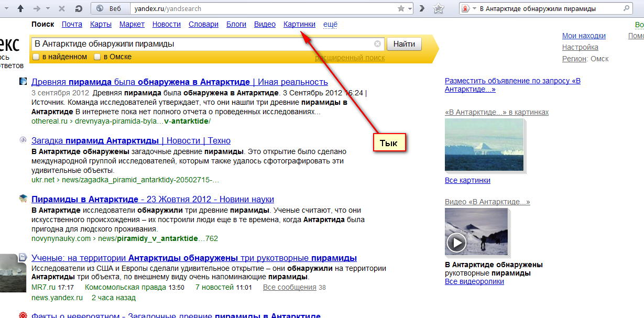Open the Yandex search engine selector icon
Image resolution: width=644 pixels, height=318 pixels.
[x=465, y=8]
